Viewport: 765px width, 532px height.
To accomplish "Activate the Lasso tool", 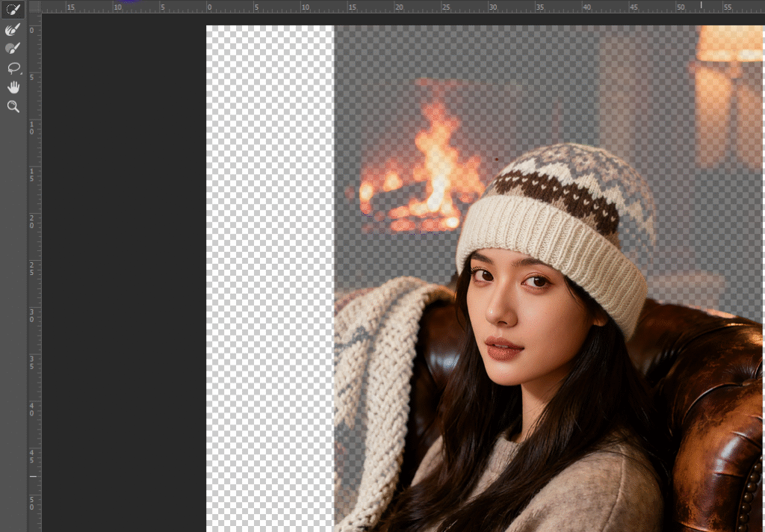I will 13,68.
